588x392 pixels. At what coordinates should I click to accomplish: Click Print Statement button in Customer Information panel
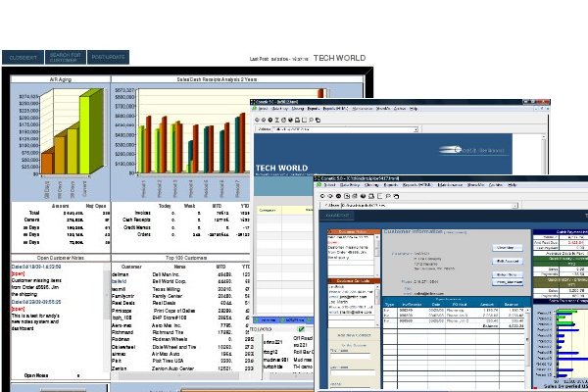tap(507, 282)
